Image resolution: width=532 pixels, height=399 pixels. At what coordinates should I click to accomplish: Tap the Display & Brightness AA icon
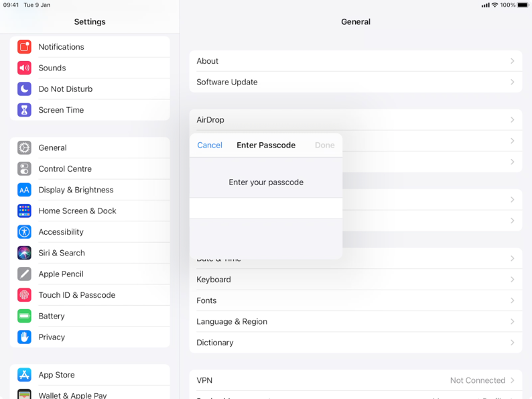(x=24, y=190)
